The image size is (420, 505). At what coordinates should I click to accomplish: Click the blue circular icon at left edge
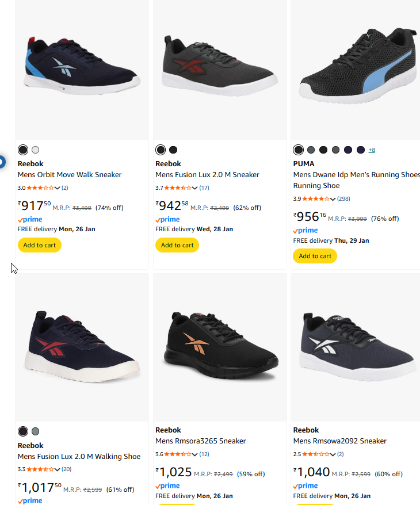(2, 162)
